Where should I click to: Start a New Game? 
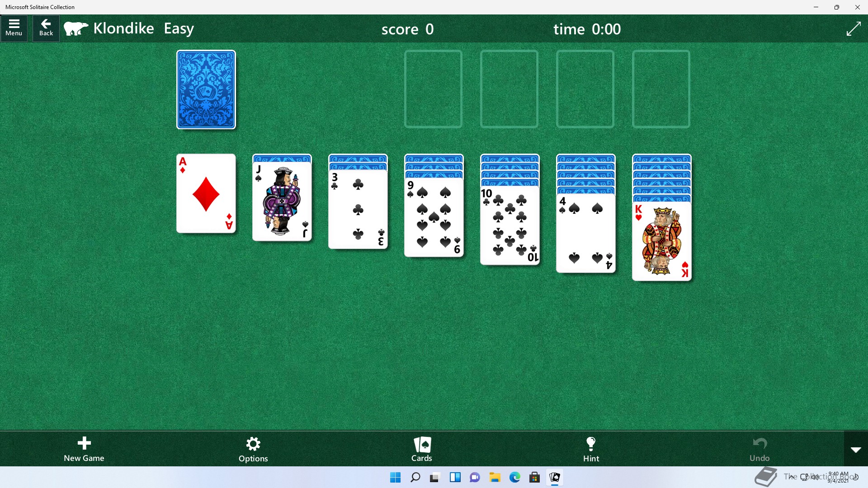click(x=84, y=449)
